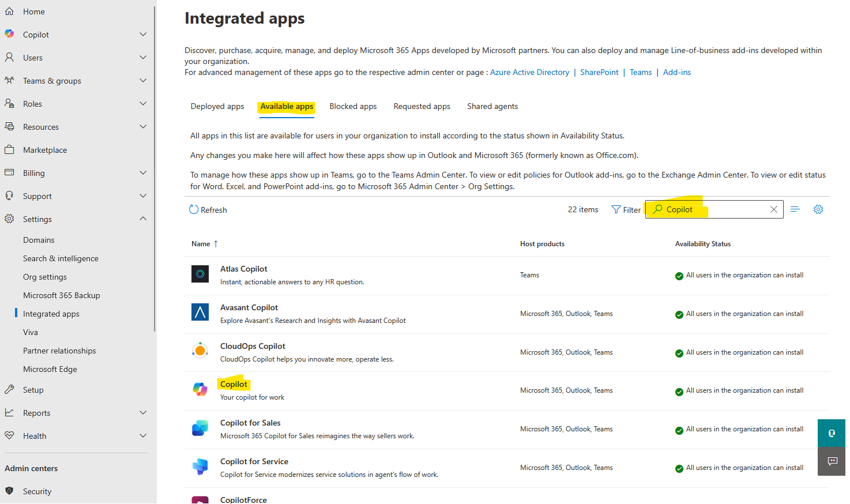This screenshot has height=504, width=850.
Task: Switch to the Blocked apps tab
Action: [353, 106]
